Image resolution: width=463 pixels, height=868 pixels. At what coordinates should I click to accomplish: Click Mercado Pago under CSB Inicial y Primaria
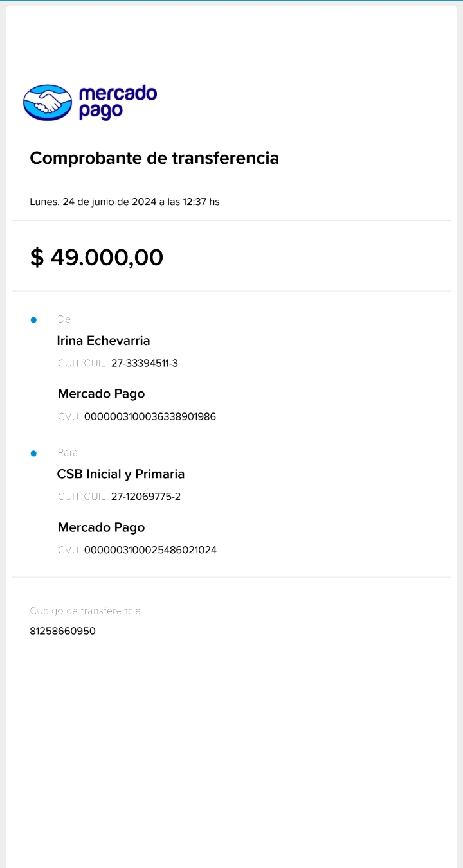coord(101,527)
